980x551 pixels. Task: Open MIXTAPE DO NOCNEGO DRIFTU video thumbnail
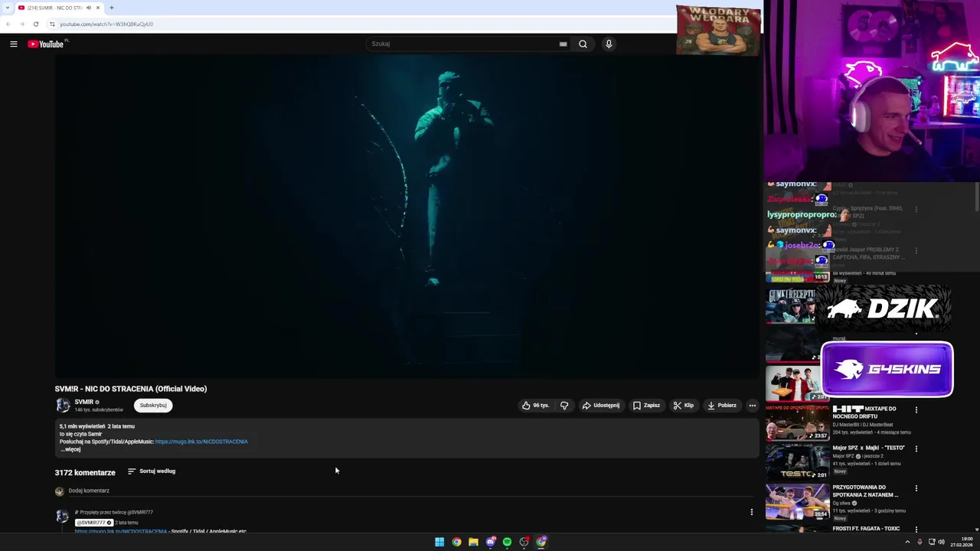(797, 423)
